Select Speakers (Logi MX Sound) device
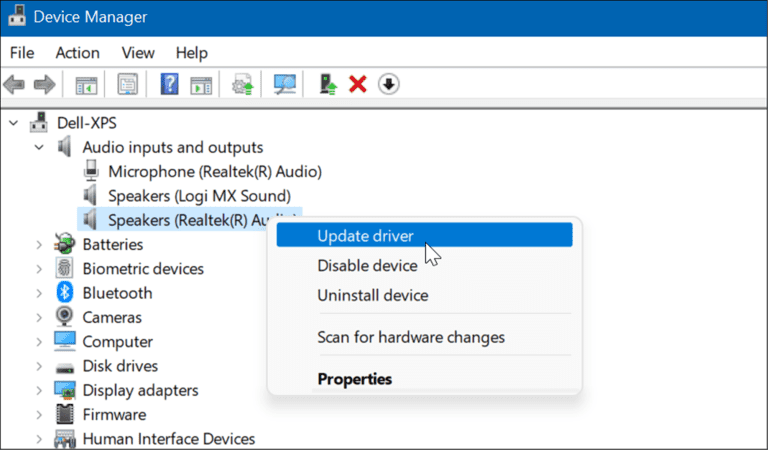This screenshot has height=450, width=768. pos(199,196)
